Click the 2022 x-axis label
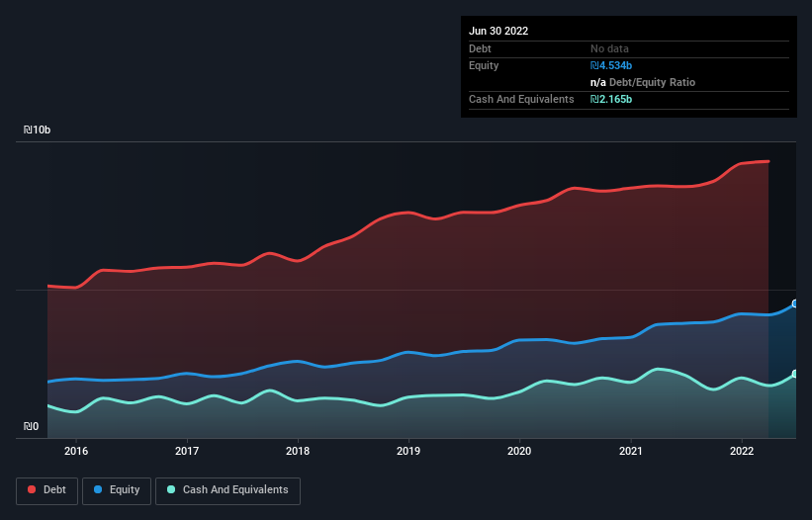The height and width of the screenshot is (520, 812). (x=742, y=451)
